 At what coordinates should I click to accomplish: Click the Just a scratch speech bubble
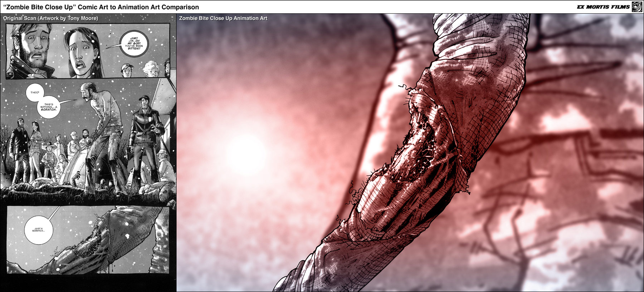pyautogui.click(x=39, y=229)
